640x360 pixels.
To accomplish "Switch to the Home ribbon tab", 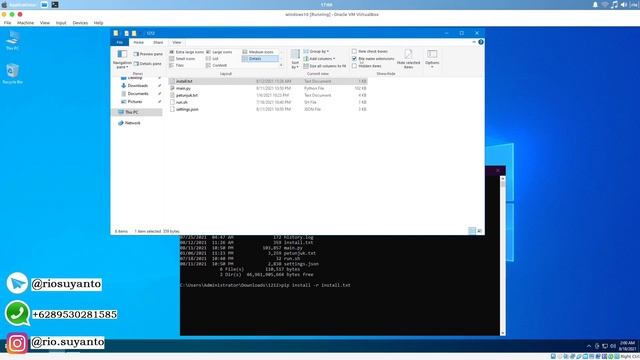I will tap(138, 42).
